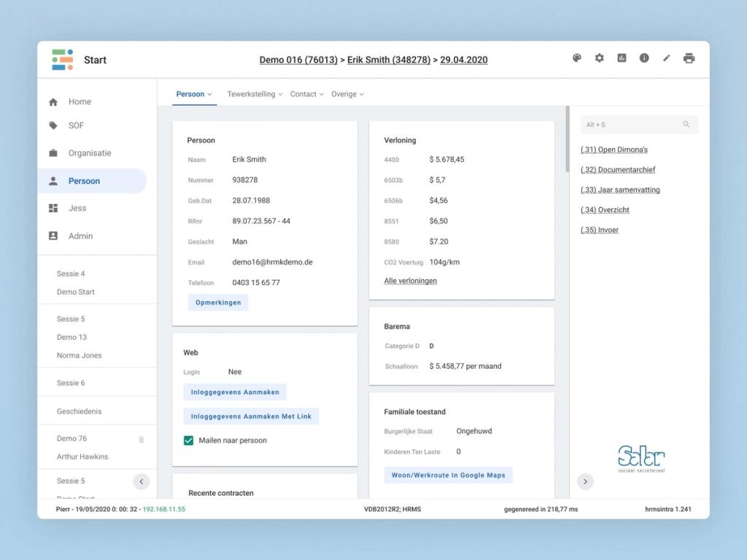747x560 pixels.
Task: Click the Home house icon in sidebar
Action: (53, 102)
